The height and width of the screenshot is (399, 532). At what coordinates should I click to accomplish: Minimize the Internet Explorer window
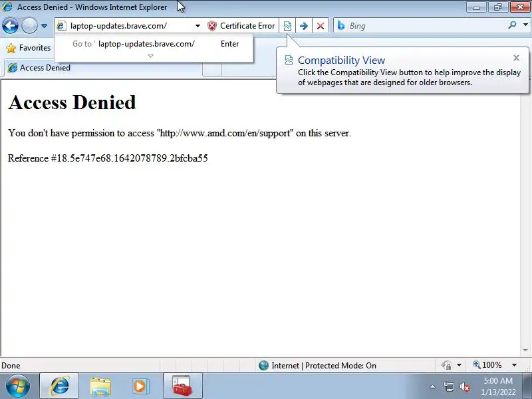click(x=476, y=7)
